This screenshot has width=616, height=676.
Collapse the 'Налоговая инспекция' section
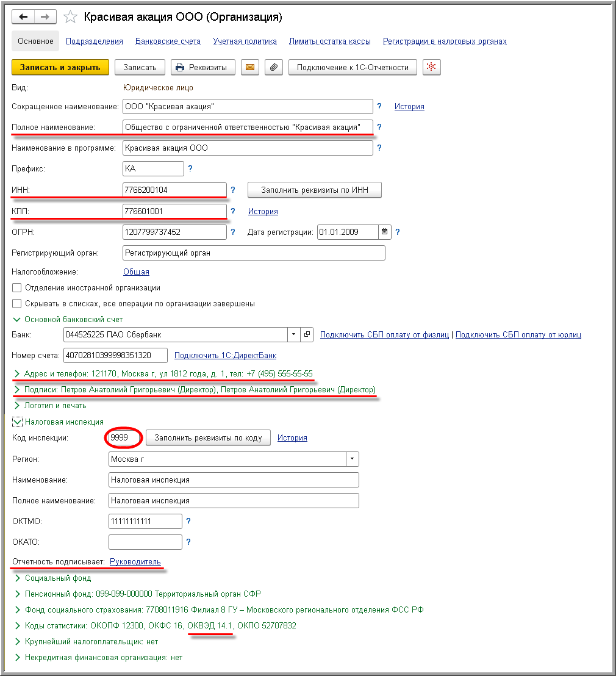point(17,422)
